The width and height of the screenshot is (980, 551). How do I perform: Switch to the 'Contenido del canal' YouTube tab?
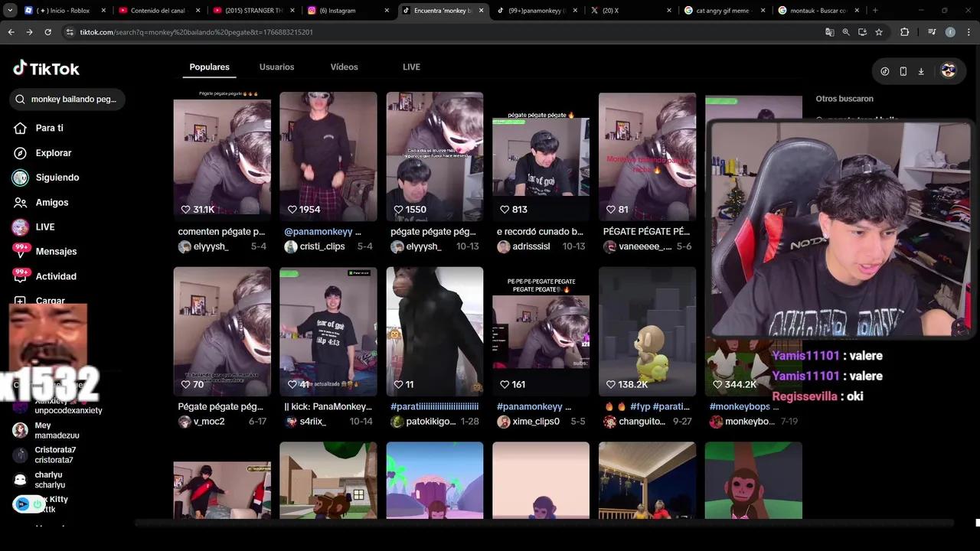tap(160, 11)
